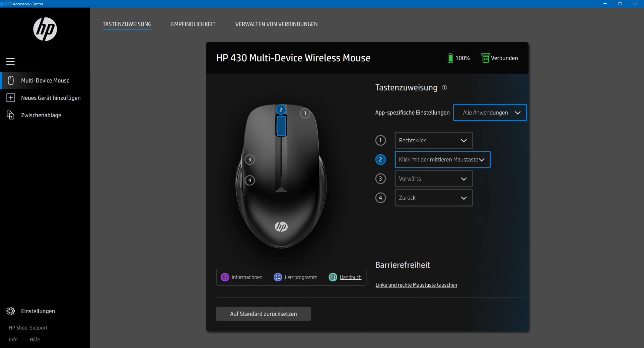Viewport: 644px width, 348px height.
Task: Expand the Rechtsklick dropdown
Action: tap(434, 140)
